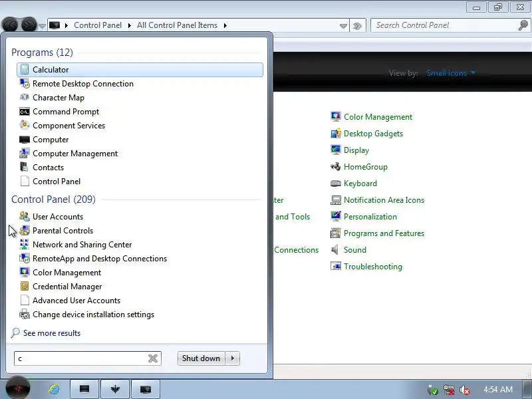Expand shut down options arrow

pos(232,358)
